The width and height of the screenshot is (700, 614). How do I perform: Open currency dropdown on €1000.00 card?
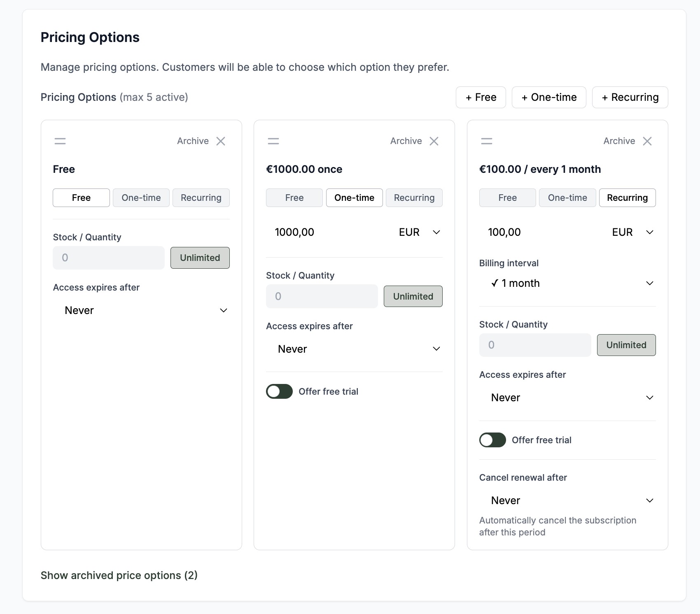419,233
